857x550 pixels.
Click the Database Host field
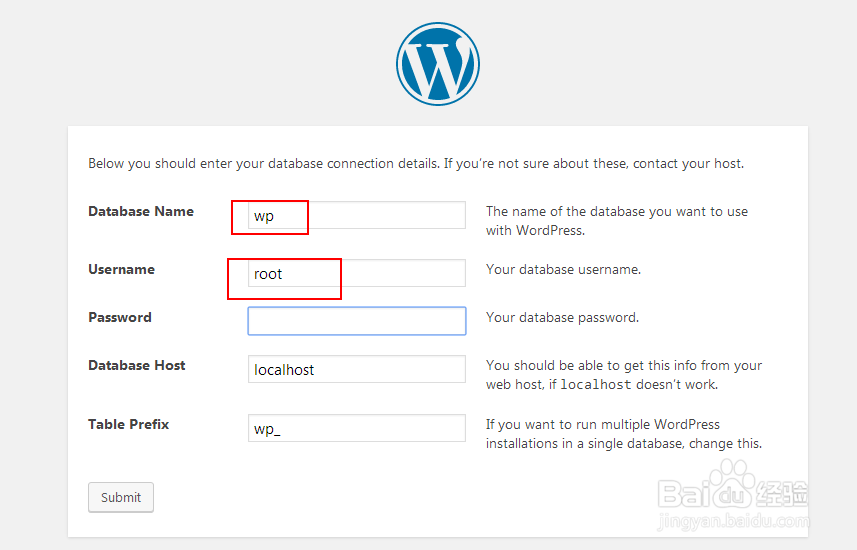pyautogui.click(x=357, y=369)
